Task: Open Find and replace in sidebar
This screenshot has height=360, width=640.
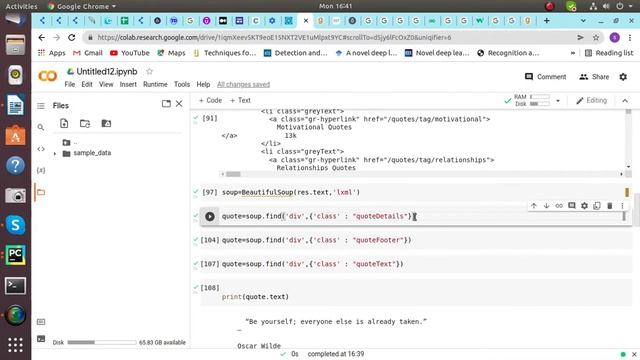Action: click(41, 127)
